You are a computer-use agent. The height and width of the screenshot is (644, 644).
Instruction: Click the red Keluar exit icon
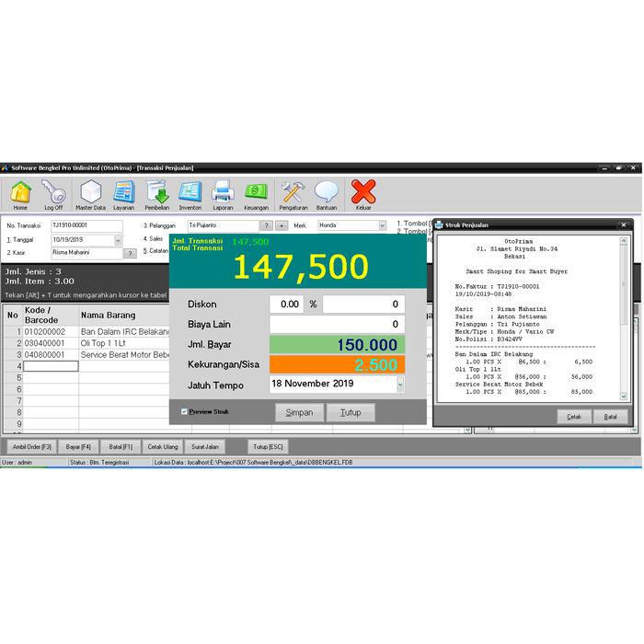(x=363, y=193)
